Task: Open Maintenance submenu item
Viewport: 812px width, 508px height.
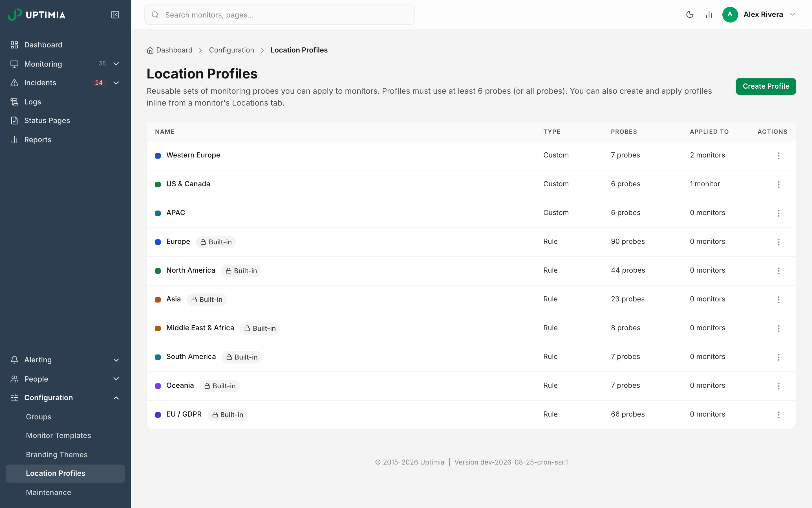Action: click(x=65, y=492)
